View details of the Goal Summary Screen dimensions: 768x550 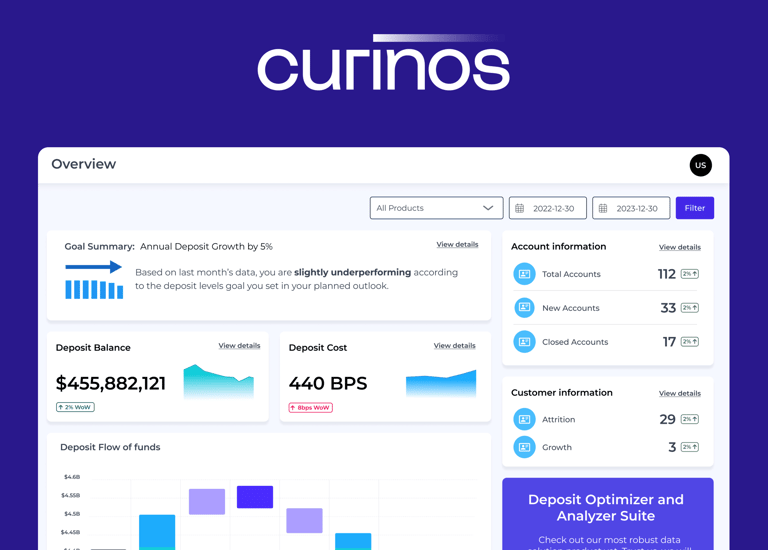click(457, 244)
